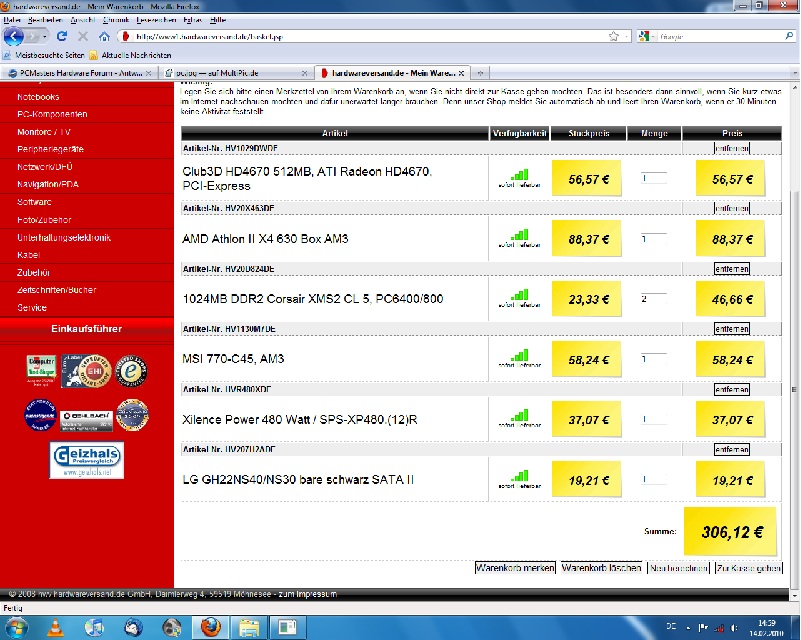This screenshot has height=640, width=801.
Task: Open Navigation/PDA category
Action: 48,184
